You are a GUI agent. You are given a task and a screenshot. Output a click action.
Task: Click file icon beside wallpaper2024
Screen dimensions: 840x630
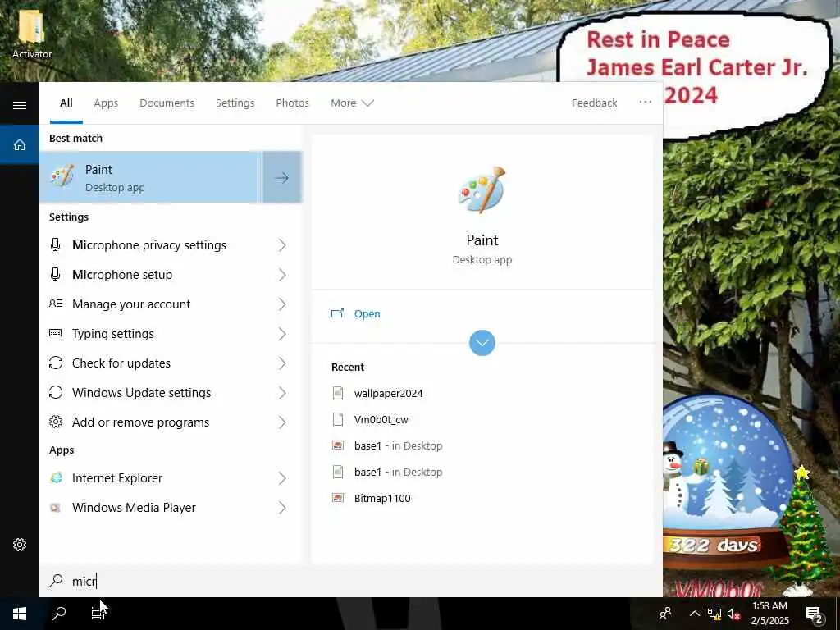(337, 393)
